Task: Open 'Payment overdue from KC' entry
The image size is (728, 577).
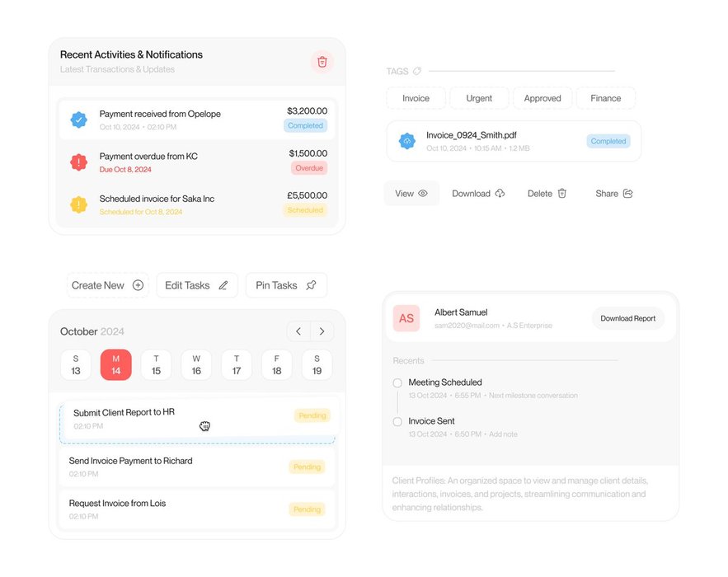Action: coord(199,162)
